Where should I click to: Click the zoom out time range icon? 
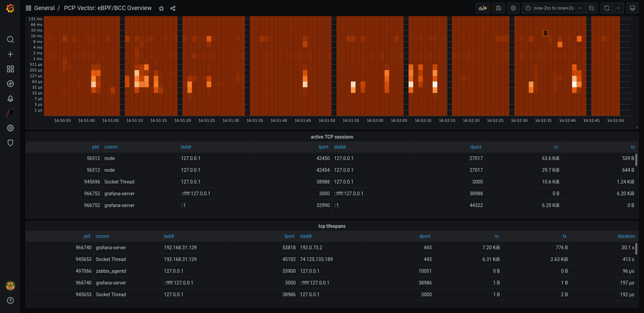pos(591,8)
